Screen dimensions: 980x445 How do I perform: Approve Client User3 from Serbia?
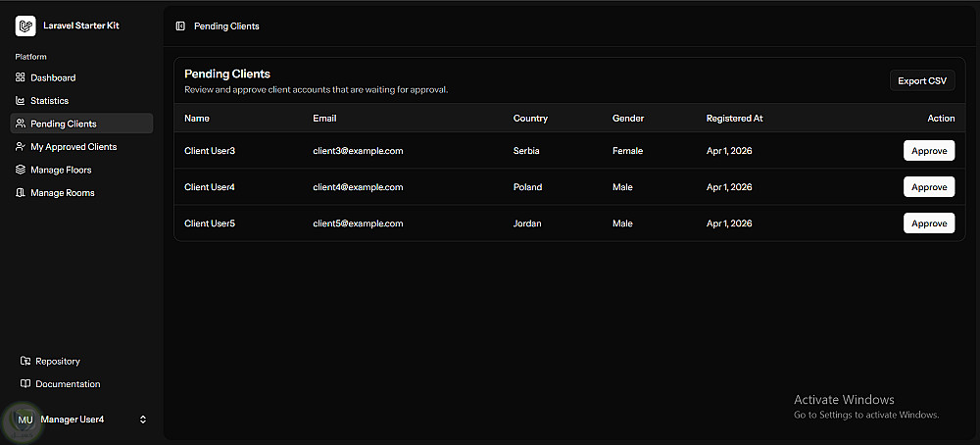[928, 151]
